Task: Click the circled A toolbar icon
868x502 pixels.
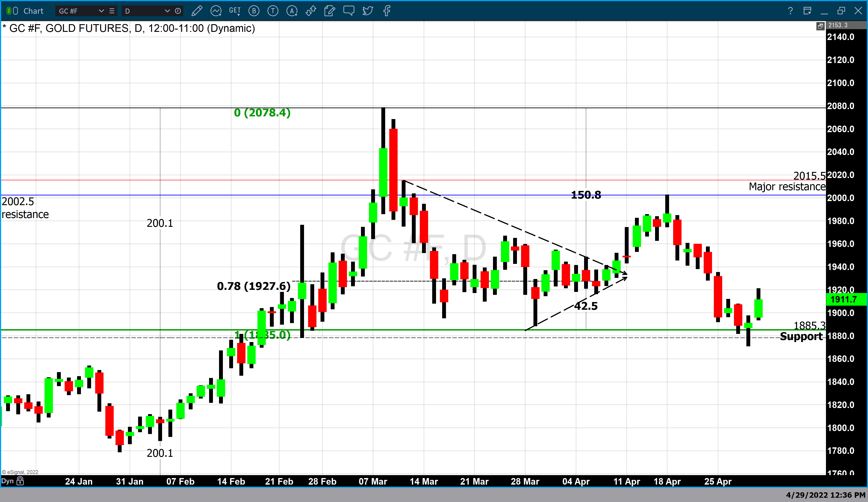Action: pyautogui.click(x=292, y=11)
